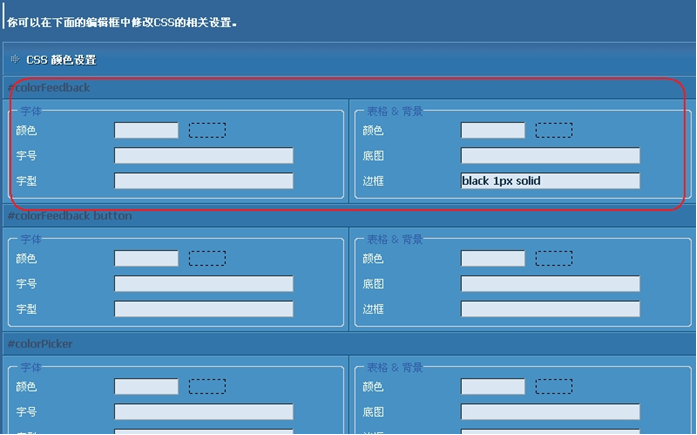
Task: Click #colorFeedback button 字号 input field
Action: (x=204, y=283)
